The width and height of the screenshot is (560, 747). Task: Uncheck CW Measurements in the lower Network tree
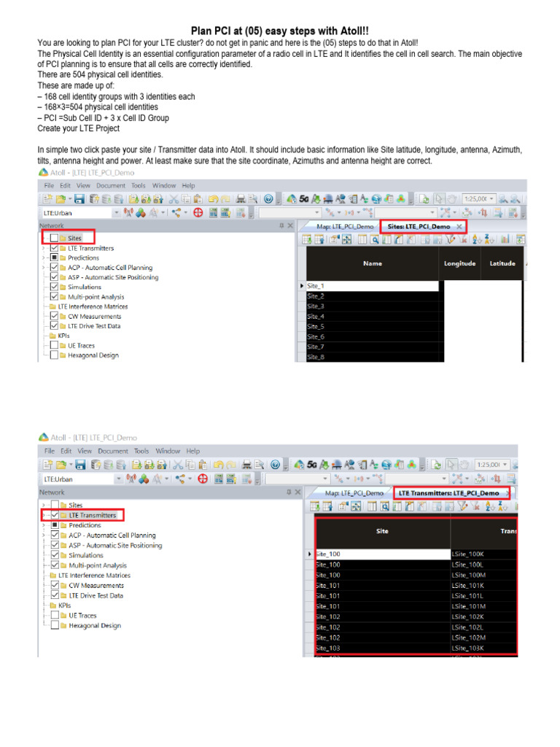click(x=55, y=585)
